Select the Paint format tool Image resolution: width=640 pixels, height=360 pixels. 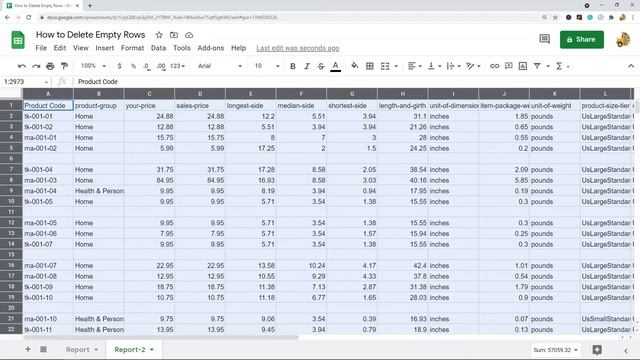(x=64, y=66)
